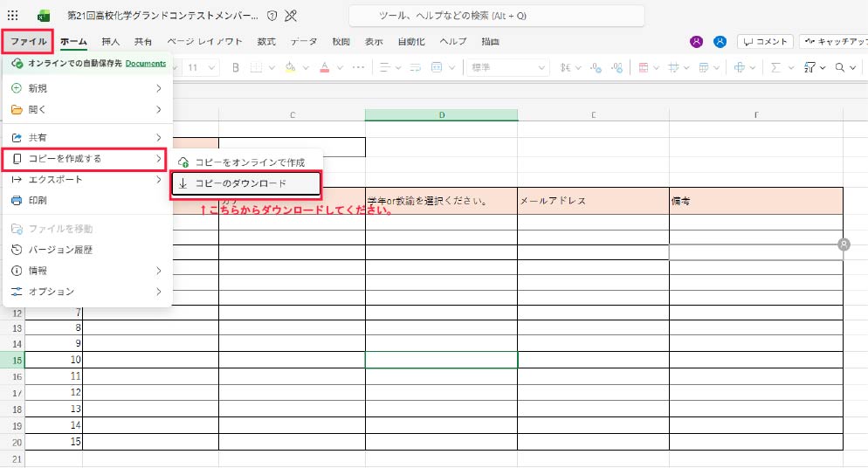Click the red font color icon
Image resolution: width=868 pixels, height=468 pixels.
click(x=324, y=67)
